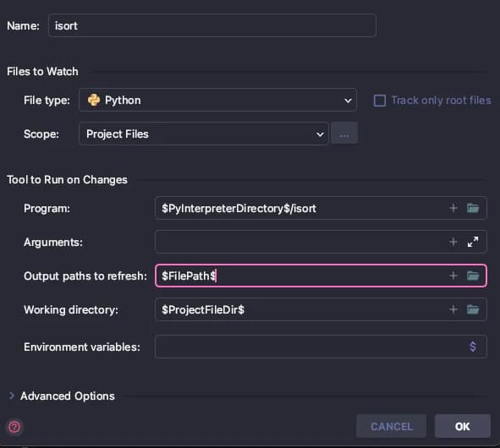The image size is (500, 448).
Task: Focus the Name field containing isort
Action: pyautogui.click(x=212, y=25)
